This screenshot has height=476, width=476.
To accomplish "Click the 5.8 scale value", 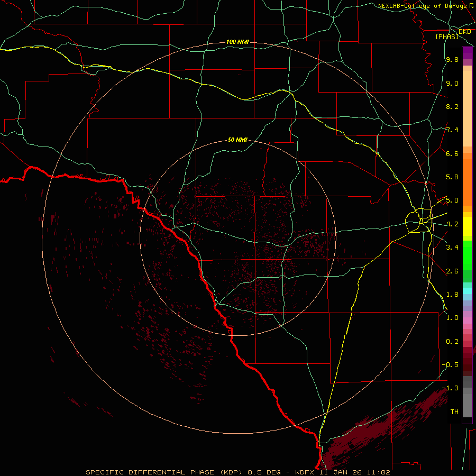I will tap(452, 177).
